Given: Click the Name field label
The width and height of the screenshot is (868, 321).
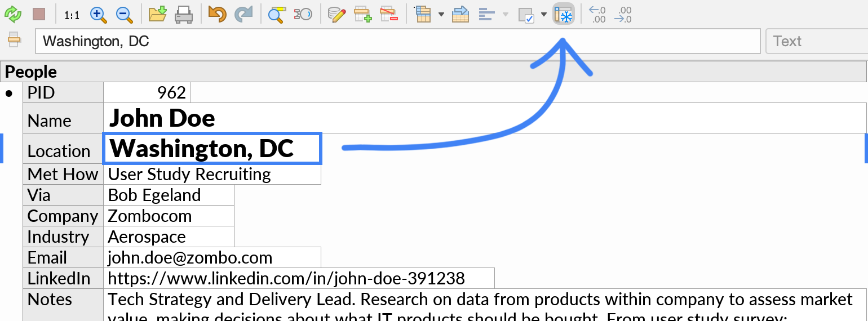Looking at the screenshot, I should (63, 118).
